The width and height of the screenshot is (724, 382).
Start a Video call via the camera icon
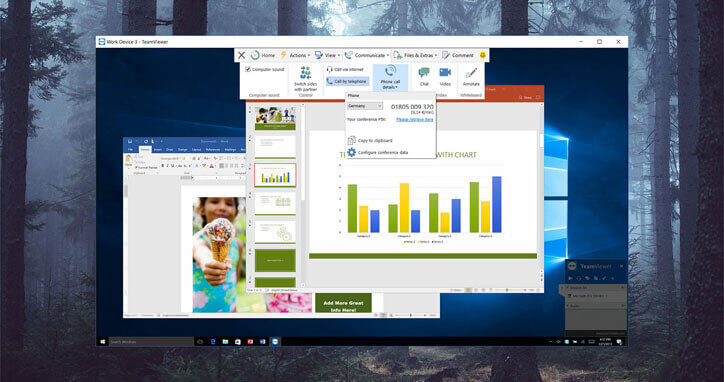coord(445,72)
